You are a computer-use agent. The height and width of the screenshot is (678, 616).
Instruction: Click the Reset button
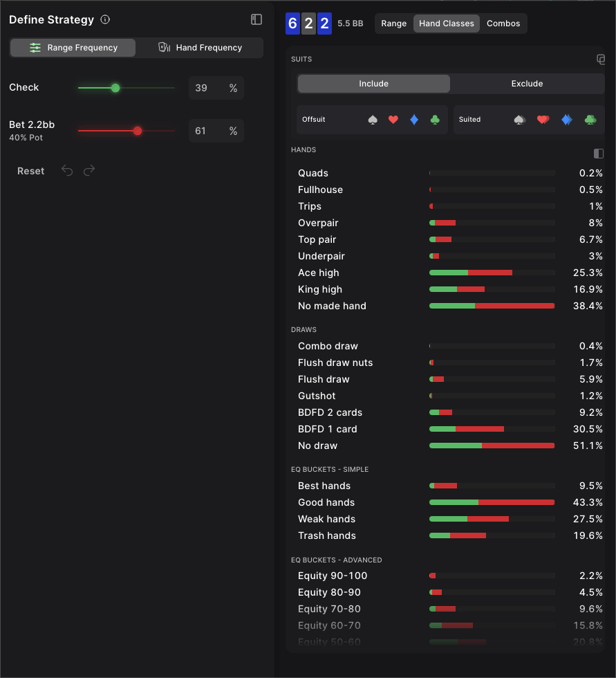click(30, 170)
